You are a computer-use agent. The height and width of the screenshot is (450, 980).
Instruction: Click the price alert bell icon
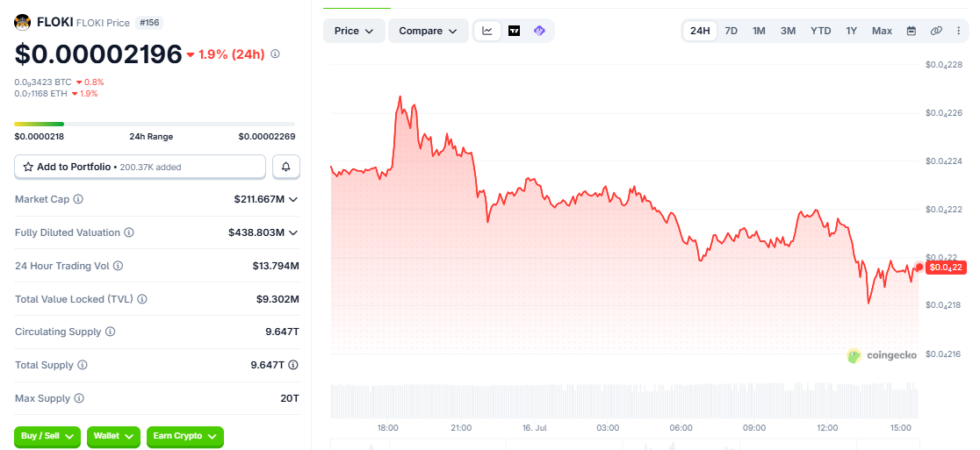click(286, 167)
